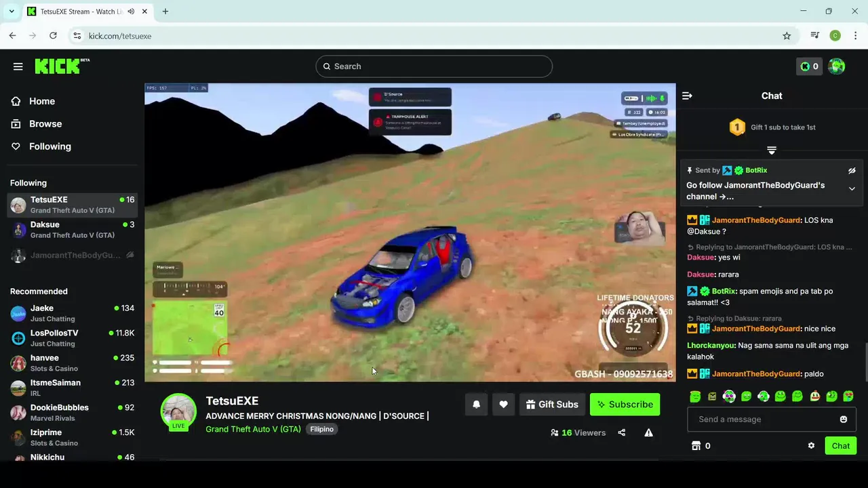Open the hamburger sidebar menu
This screenshot has height=488, width=868.
(x=18, y=66)
